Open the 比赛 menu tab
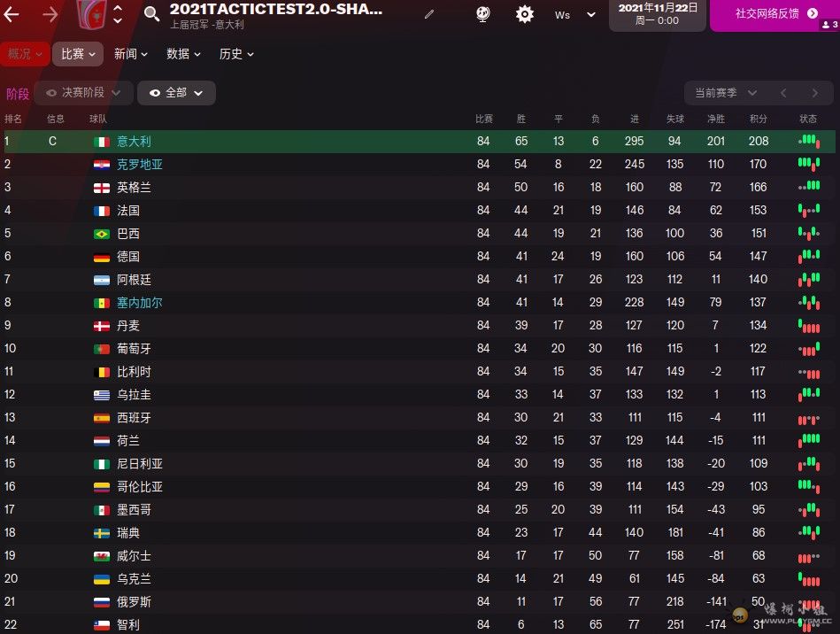This screenshot has height=634, width=840. 78,54
